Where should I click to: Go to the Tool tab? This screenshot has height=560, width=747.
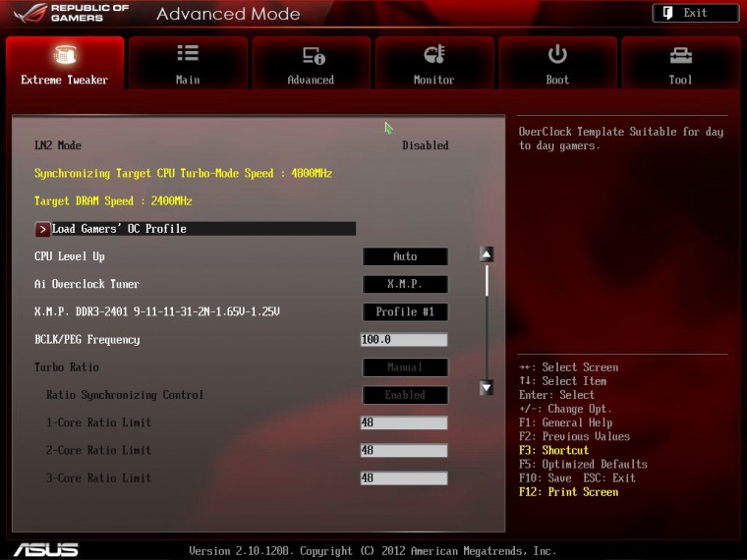coord(681,62)
